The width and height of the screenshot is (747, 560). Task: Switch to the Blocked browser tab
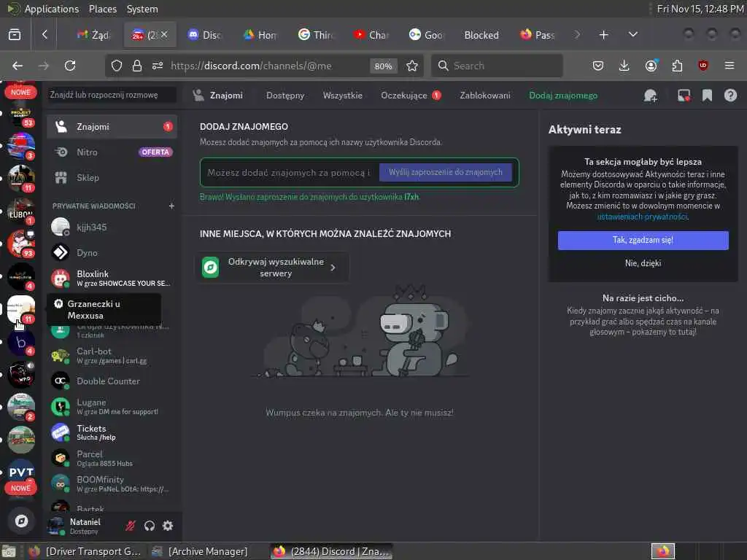point(481,35)
